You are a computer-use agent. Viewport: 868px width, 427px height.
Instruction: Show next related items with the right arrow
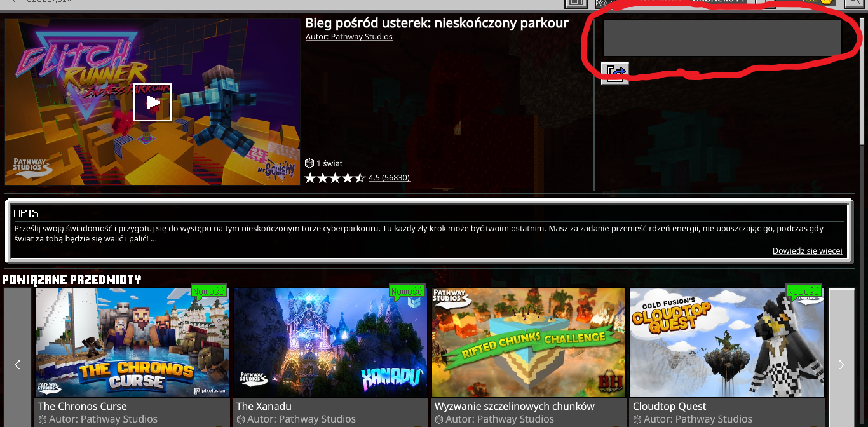tap(842, 364)
